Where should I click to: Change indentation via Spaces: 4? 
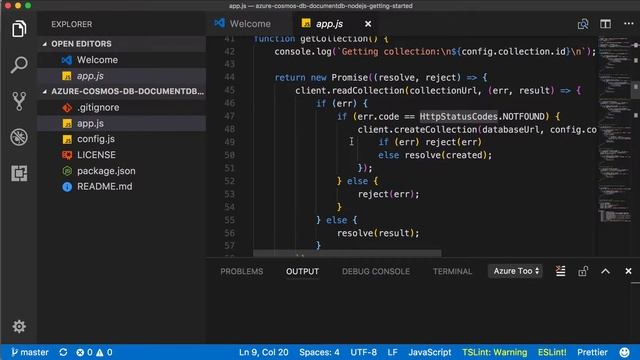tap(319, 352)
